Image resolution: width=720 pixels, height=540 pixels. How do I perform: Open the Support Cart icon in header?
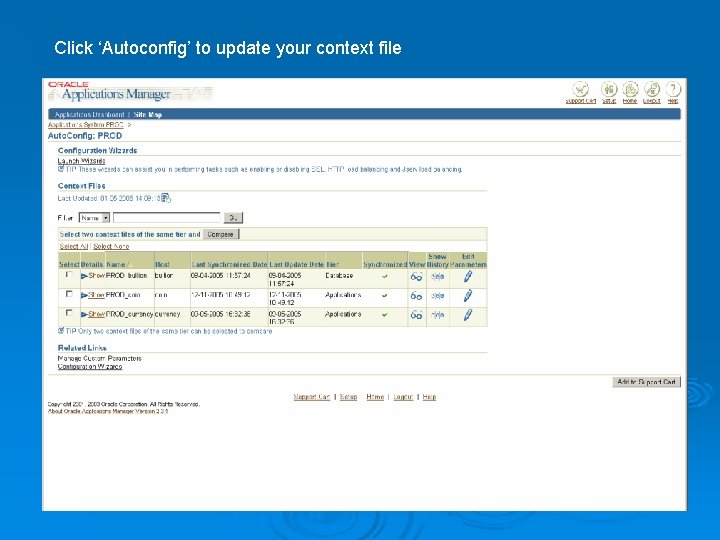tap(581, 89)
